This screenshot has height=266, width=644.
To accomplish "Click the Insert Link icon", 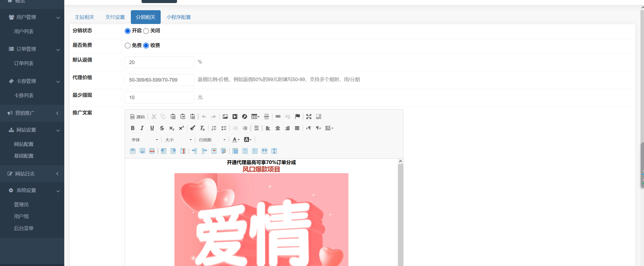I will (x=278, y=117).
